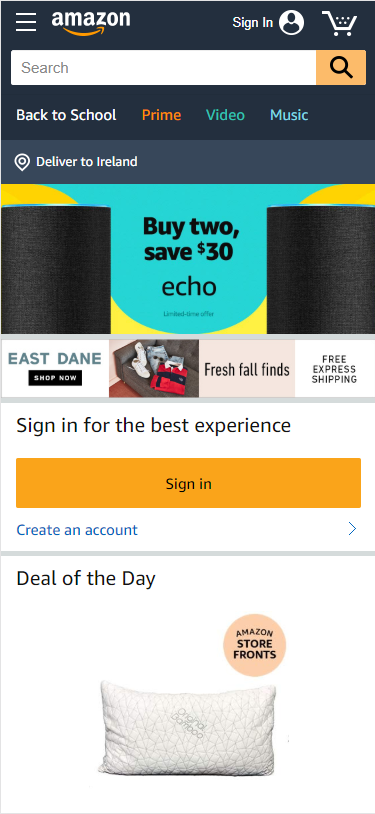Viewport: 375px width, 814px height.
Task: Open the Music section
Action: [289, 115]
